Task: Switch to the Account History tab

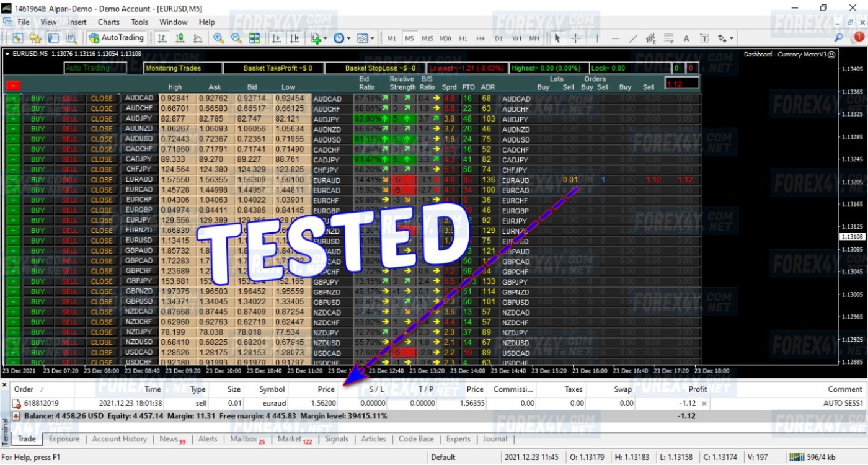Action: click(x=119, y=439)
